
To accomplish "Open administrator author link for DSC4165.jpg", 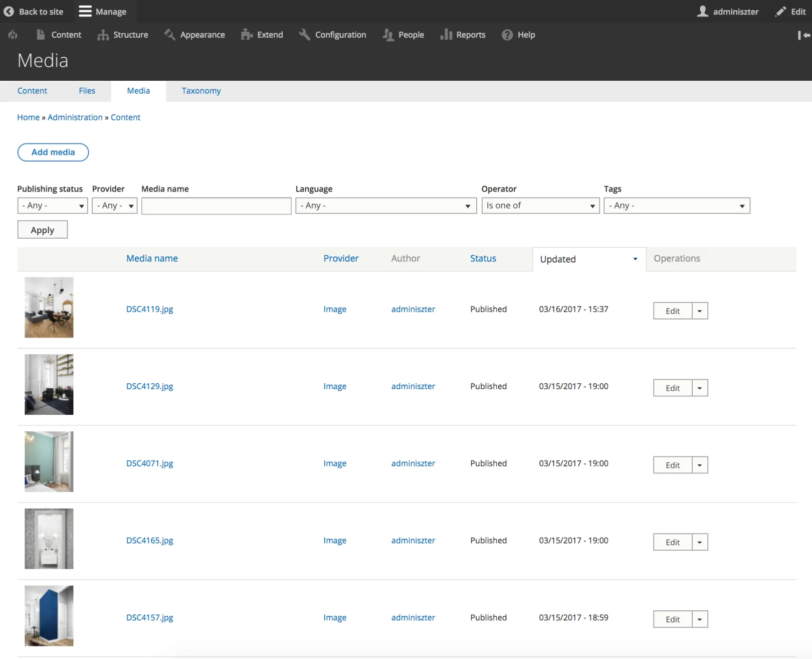I will click(x=414, y=541).
